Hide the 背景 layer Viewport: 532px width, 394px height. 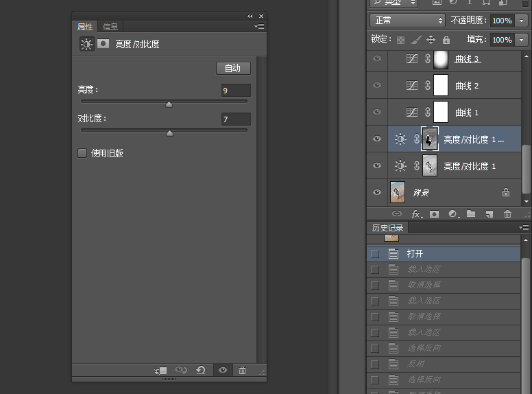coord(377,192)
